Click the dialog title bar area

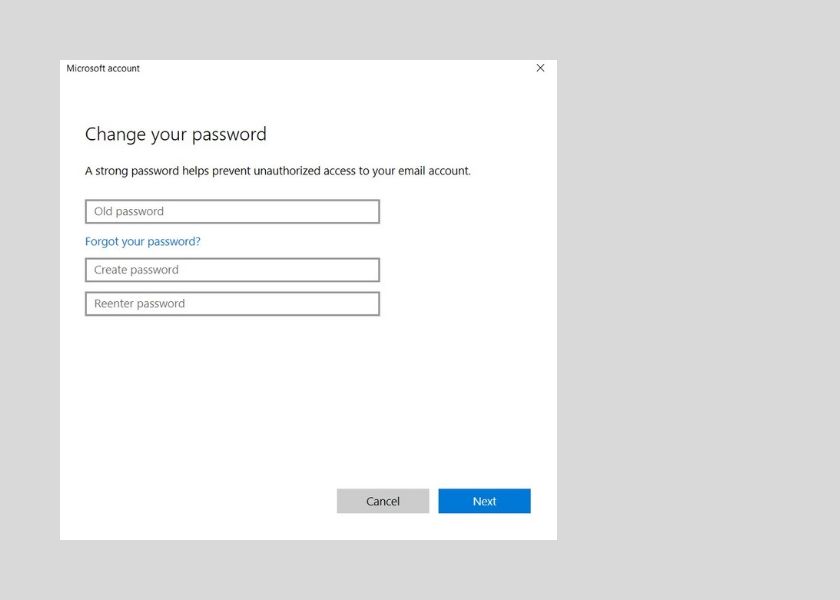[300, 68]
